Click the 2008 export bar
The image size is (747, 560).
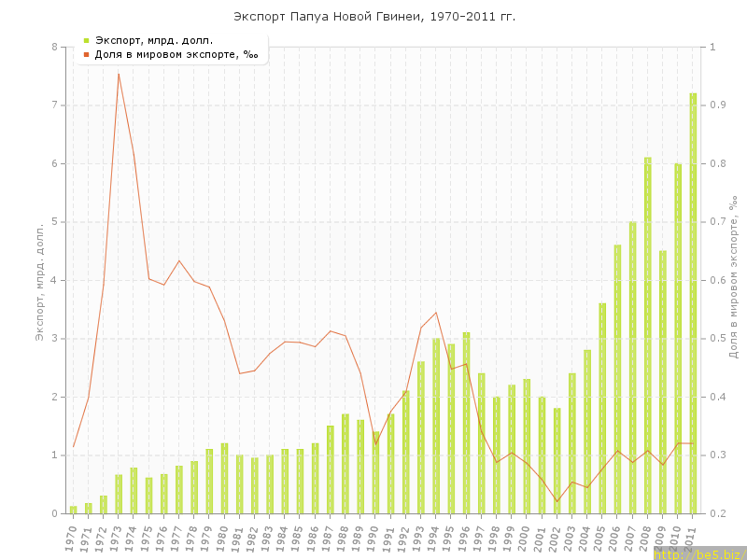click(648, 336)
